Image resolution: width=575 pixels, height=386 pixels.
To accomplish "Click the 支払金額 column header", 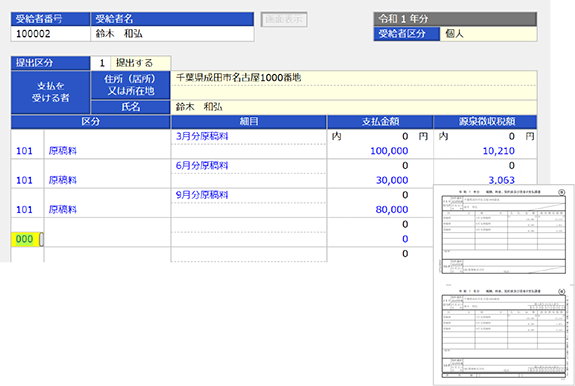I will 380,122.
